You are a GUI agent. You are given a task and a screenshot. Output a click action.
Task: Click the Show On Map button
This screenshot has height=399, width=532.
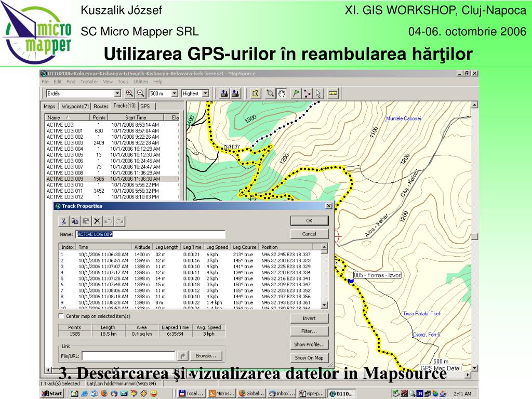point(310,357)
